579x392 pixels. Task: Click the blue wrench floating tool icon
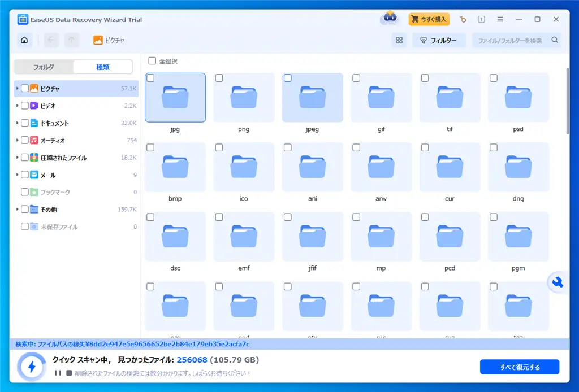pyautogui.click(x=556, y=282)
